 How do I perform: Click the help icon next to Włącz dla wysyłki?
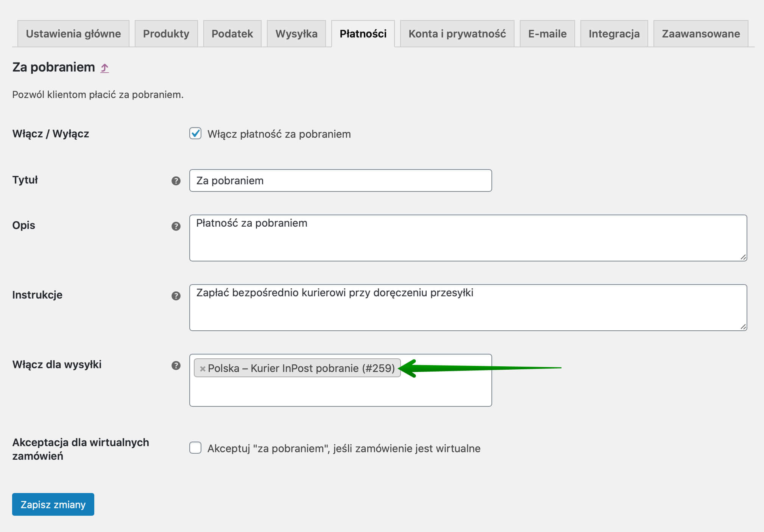(x=176, y=366)
